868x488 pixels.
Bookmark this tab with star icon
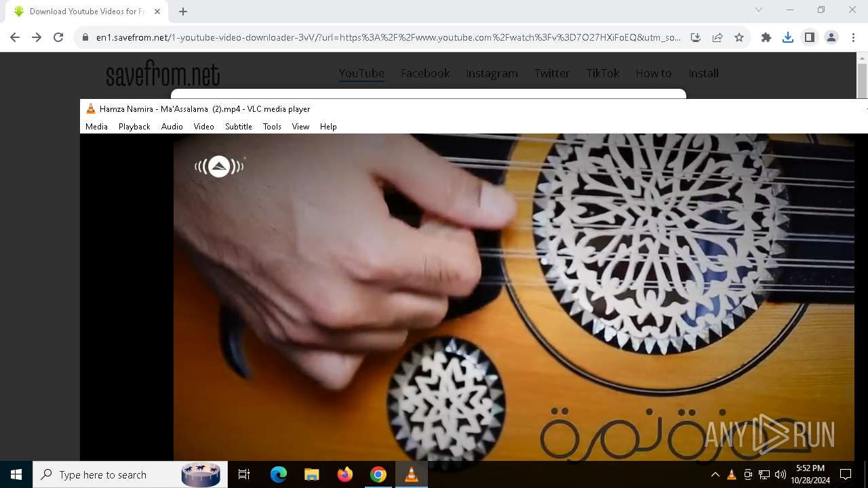739,38
